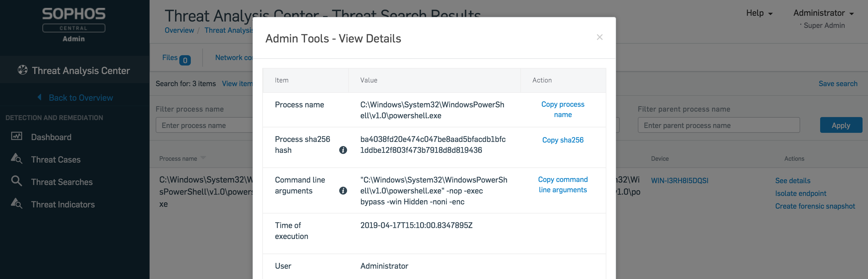Go Back to Overview
The height and width of the screenshot is (279, 868).
click(81, 98)
